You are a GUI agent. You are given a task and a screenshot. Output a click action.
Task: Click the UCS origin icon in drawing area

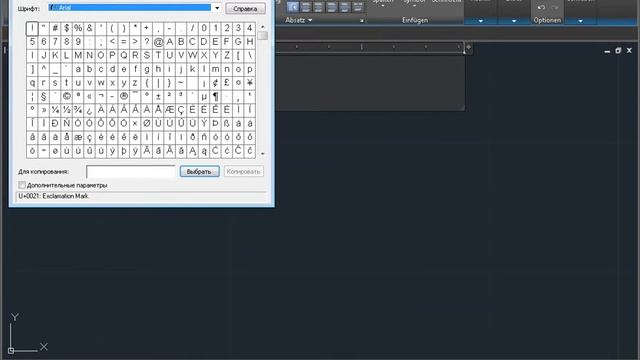[x=11, y=350]
